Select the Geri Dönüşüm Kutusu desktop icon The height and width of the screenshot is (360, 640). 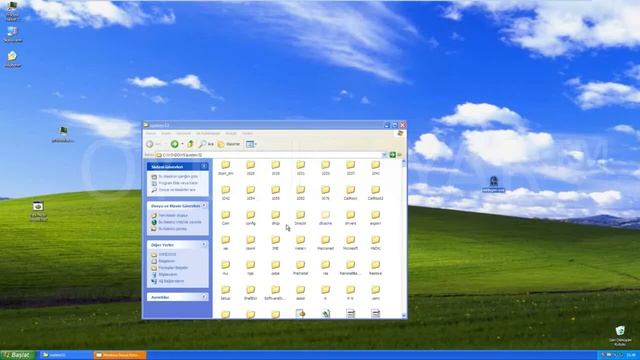click(x=620, y=336)
